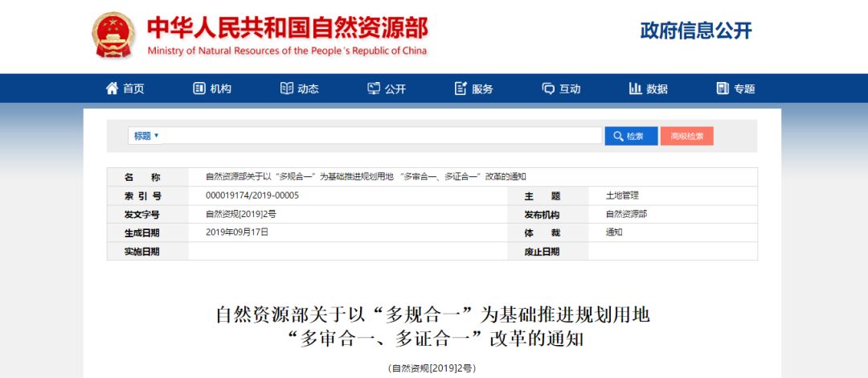The width and height of the screenshot is (868, 378).
Task: Click the 发布机构 label cell
Action: pyautogui.click(x=548, y=214)
